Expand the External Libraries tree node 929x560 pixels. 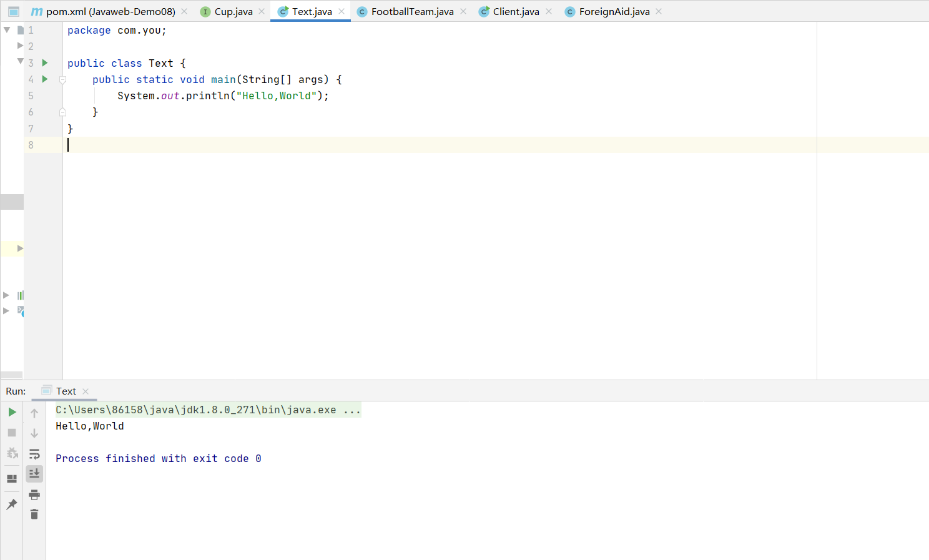[x=6, y=295]
